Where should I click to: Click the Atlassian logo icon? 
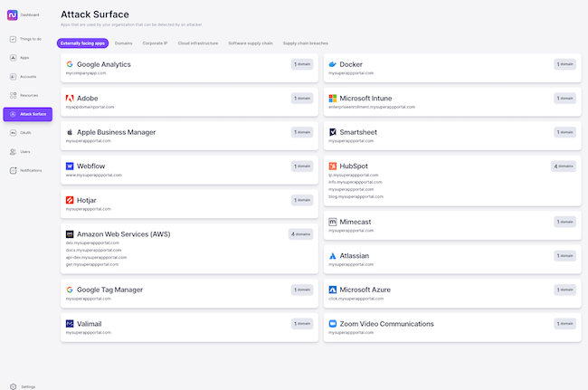point(333,256)
